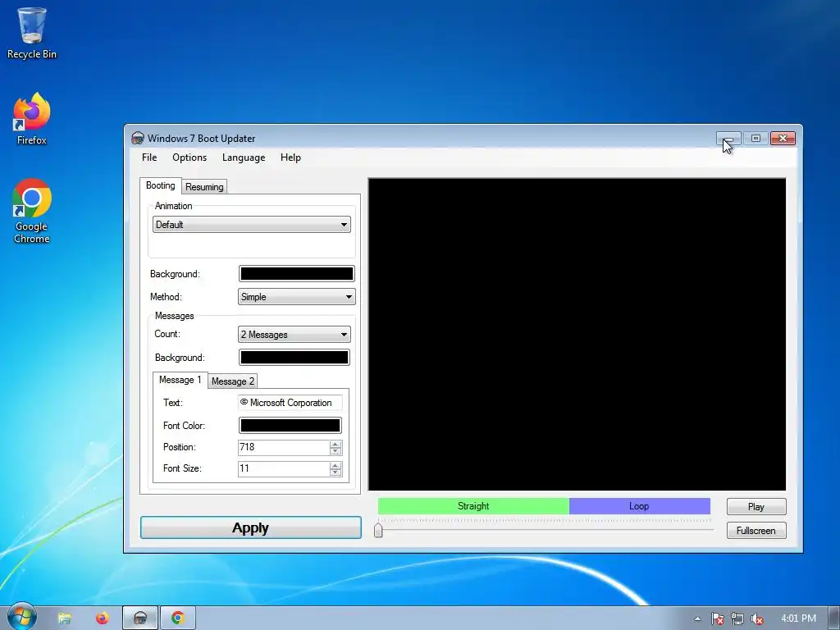840x630 pixels.
Task: Click the black boot preview area
Action: tap(577, 335)
